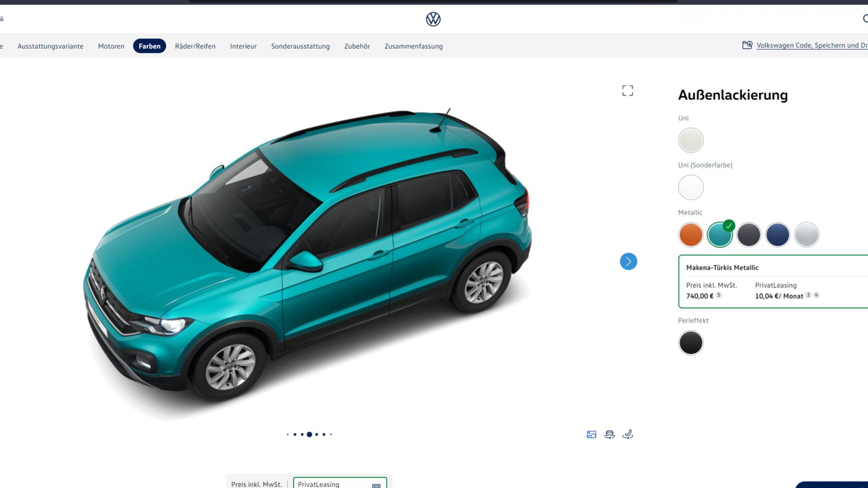Image resolution: width=868 pixels, height=488 pixels.
Task: Click the Außenlackierung heading
Action: pyautogui.click(x=733, y=95)
